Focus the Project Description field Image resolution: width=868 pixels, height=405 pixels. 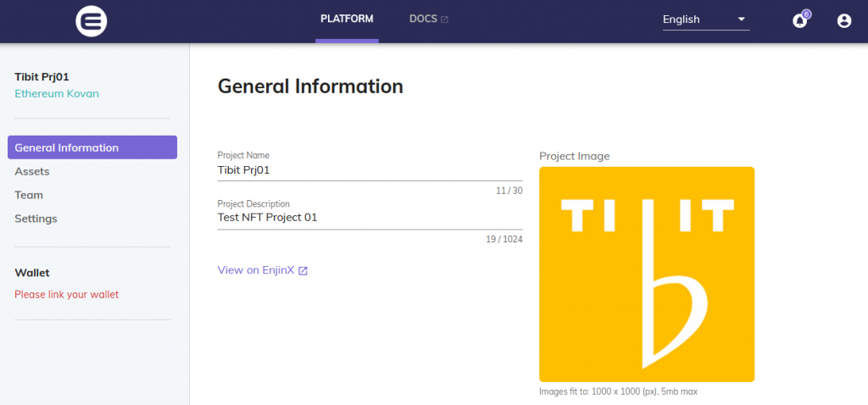pos(369,218)
